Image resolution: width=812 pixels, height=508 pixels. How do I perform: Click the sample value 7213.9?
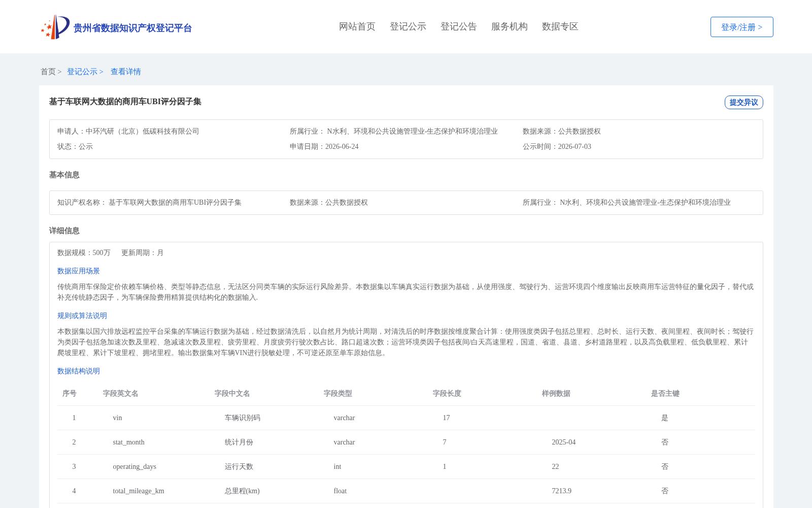point(561,491)
